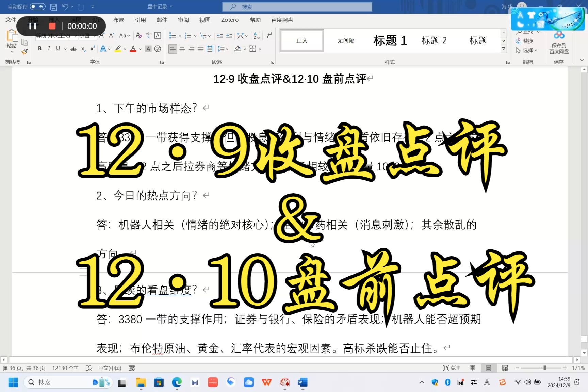
Task: Click the Shading paint bucket icon
Action: [238, 49]
